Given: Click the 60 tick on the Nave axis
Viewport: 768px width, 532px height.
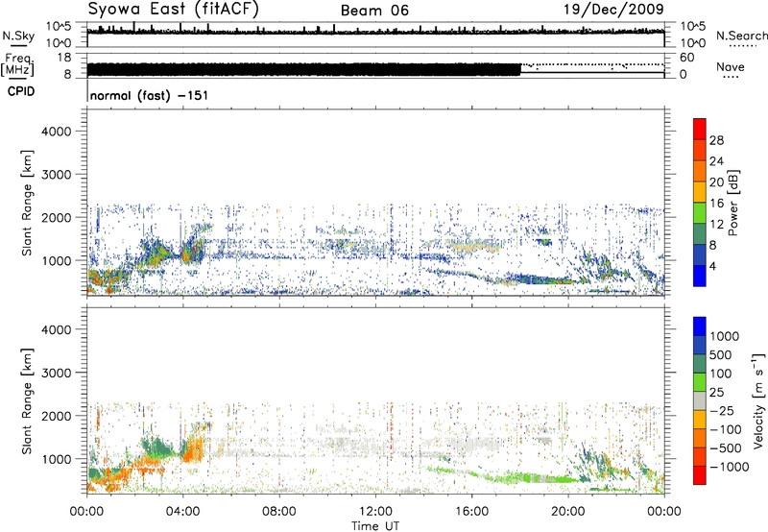Looking at the screenshot, I should [x=686, y=58].
